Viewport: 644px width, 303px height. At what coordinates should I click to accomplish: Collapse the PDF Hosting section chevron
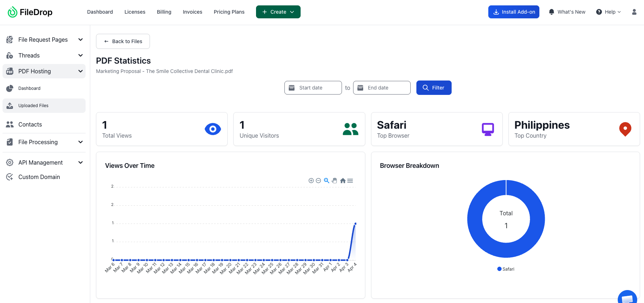[81, 71]
